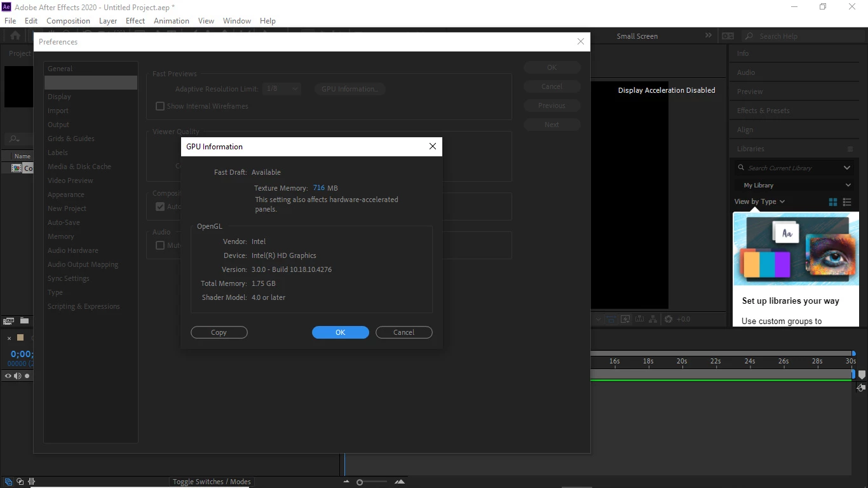Open the Preview panel

pos(750,91)
